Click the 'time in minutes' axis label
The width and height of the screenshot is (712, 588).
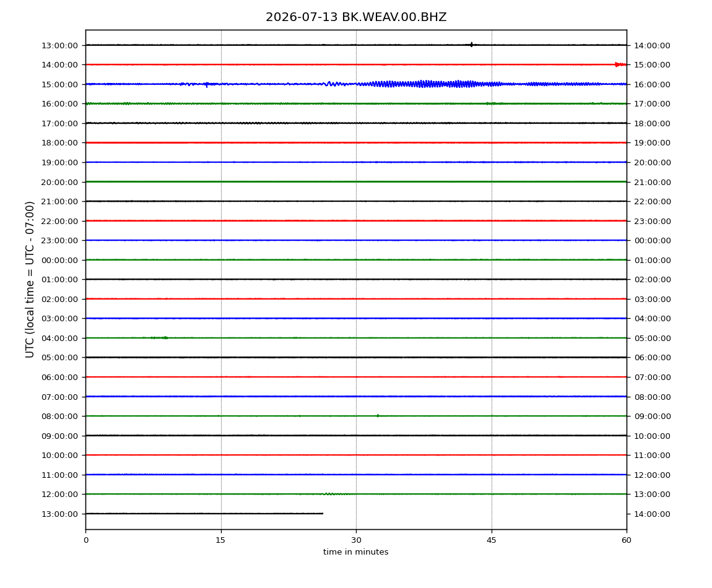pos(355,552)
